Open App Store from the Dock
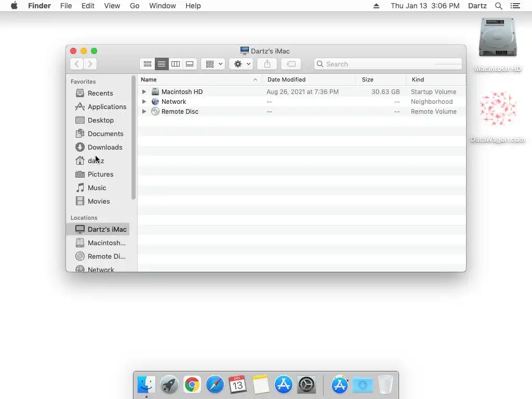The image size is (532, 399). (283, 384)
